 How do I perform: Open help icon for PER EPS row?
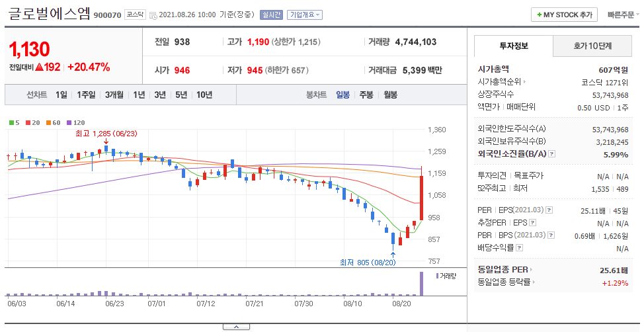point(549,210)
